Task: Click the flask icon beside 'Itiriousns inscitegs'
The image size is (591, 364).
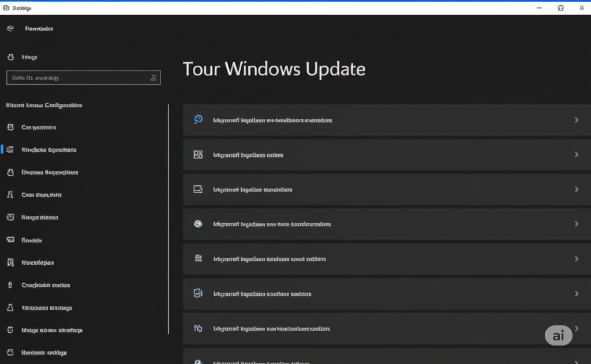Action: [x=10, y=307]
